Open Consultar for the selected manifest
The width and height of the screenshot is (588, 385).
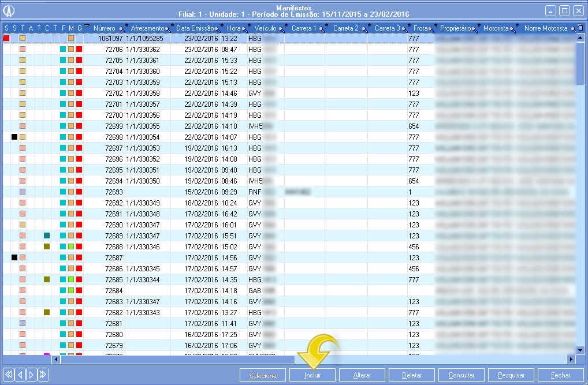tap(462, 375)
